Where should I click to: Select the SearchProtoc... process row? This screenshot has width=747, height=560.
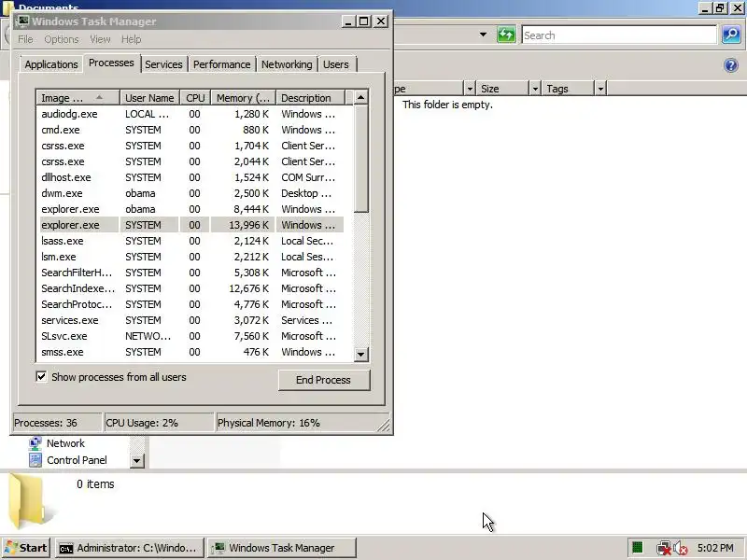click(x=191, y=304)
